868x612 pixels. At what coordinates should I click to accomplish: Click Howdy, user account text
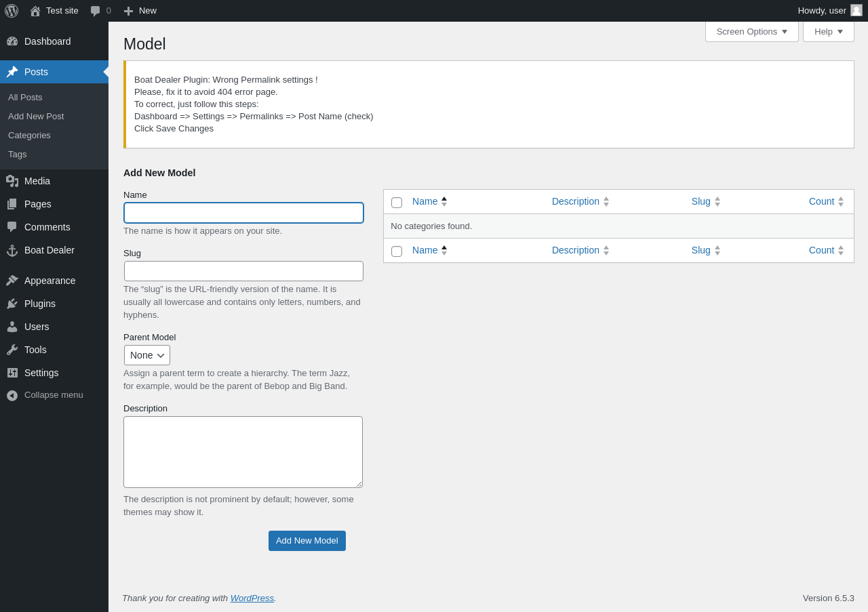pyautogui.click(x=822, y=10)
